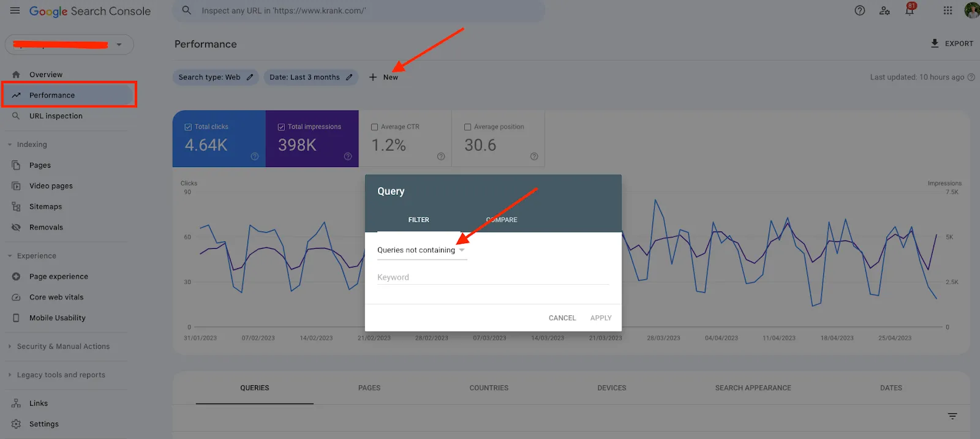Edit Date filter pencil icon
This screenshot has width=980, height=439.
coord(349,77)
